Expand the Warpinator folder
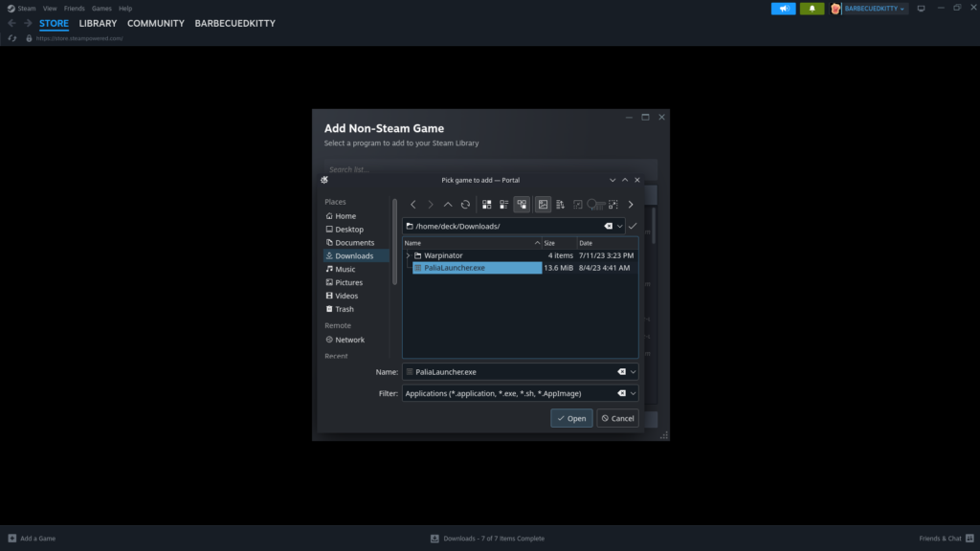Viewport: 980px width, 551px height. click(x=408, y=255)
